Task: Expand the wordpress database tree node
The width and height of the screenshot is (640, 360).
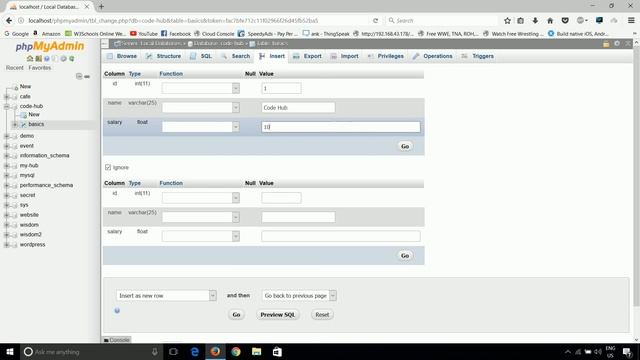Action: click(x=7, y=245)
